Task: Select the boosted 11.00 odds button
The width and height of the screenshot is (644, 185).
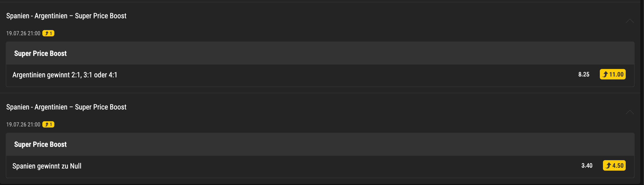Action: tap(612, 74)
